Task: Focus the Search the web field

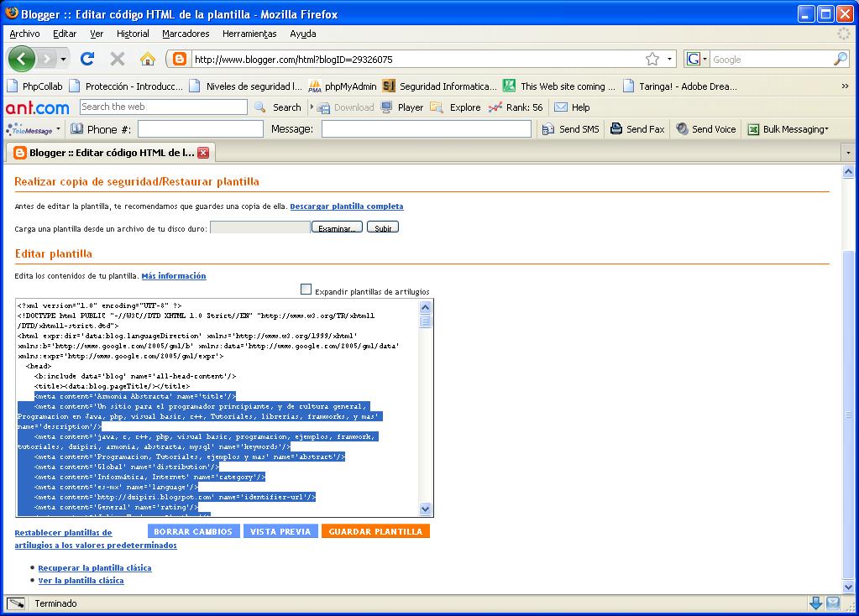Action: tap(164, 107)
